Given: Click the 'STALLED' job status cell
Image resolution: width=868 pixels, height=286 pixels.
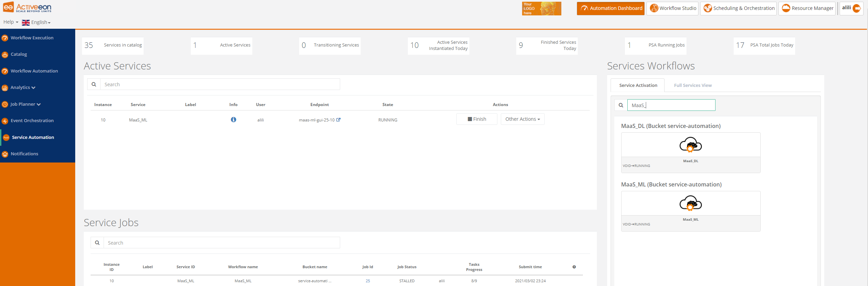Looking at the screenshot, I should point(407,281).
